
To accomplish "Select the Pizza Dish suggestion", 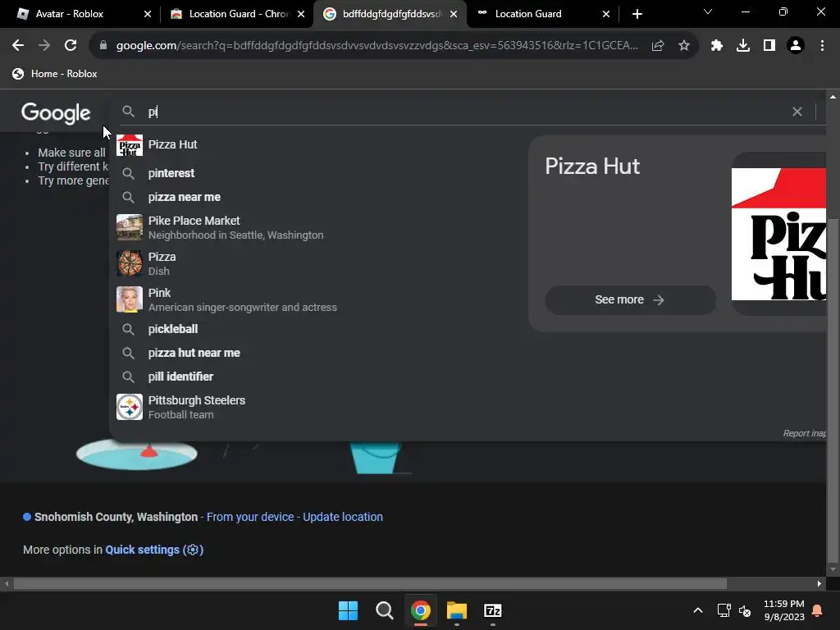I will coord(316,263).
